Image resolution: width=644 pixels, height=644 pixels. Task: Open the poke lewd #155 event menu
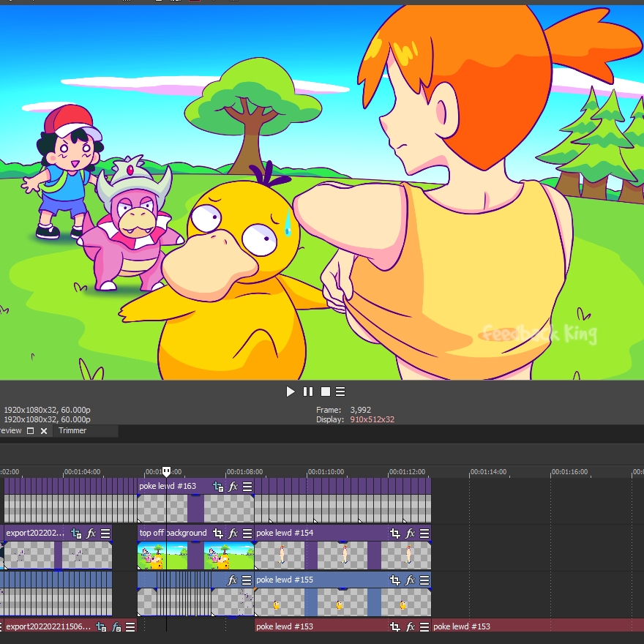click(x=424, y=580)
